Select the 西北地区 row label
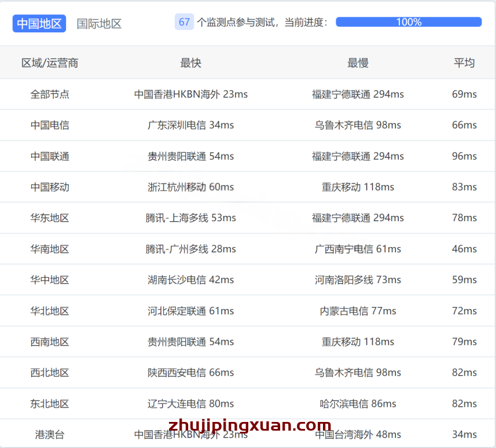Viewport: 496px width, 448px height. tap(50, 372)
